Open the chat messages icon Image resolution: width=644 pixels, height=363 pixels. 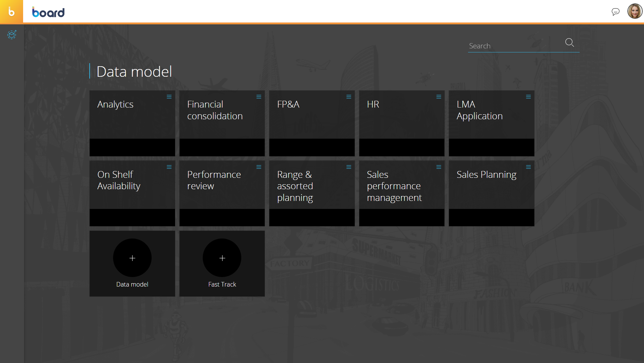615,12
